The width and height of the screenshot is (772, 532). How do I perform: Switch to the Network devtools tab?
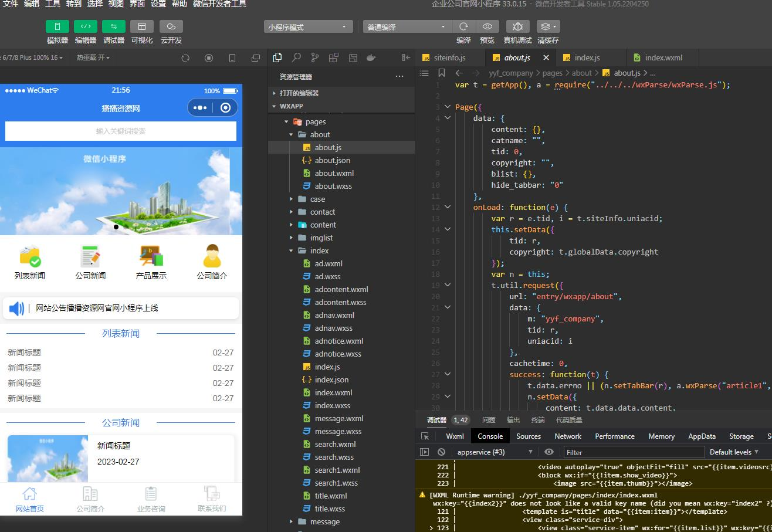tap(568, 436)
